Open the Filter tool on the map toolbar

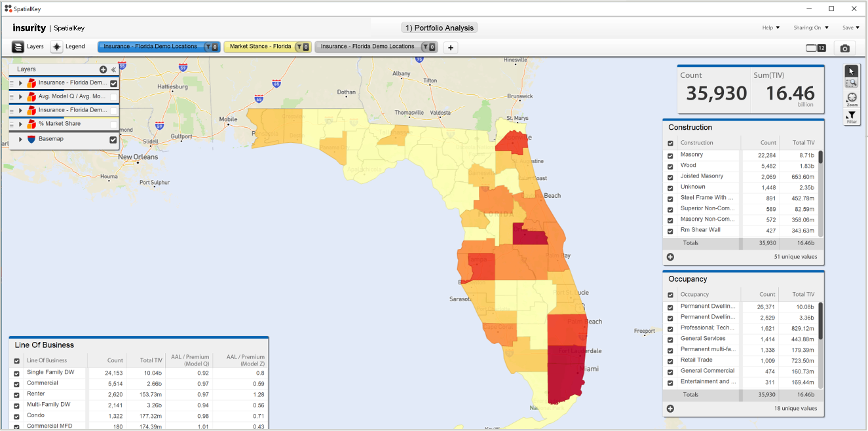(852, 115)
